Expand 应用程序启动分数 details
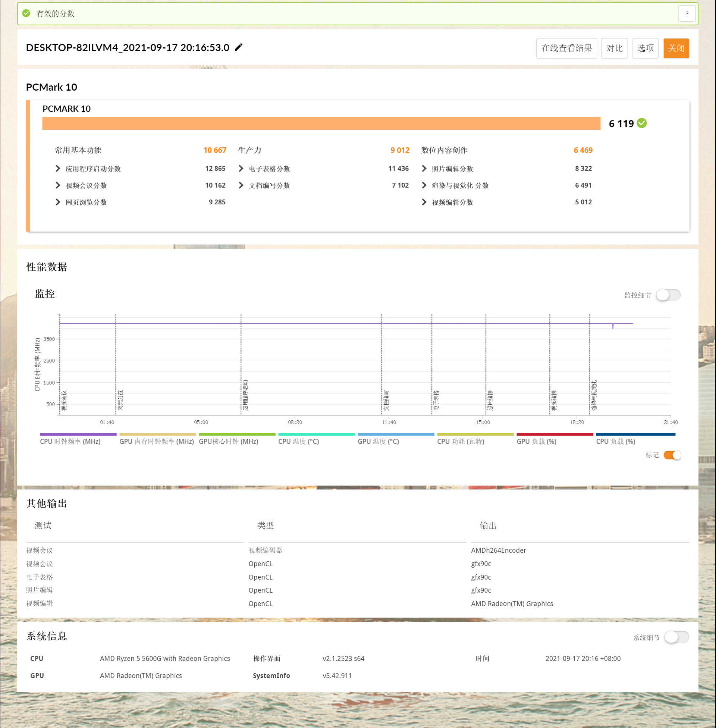This screenshot has height=728, width=716. pyautogui.click(x=57, y=169)
